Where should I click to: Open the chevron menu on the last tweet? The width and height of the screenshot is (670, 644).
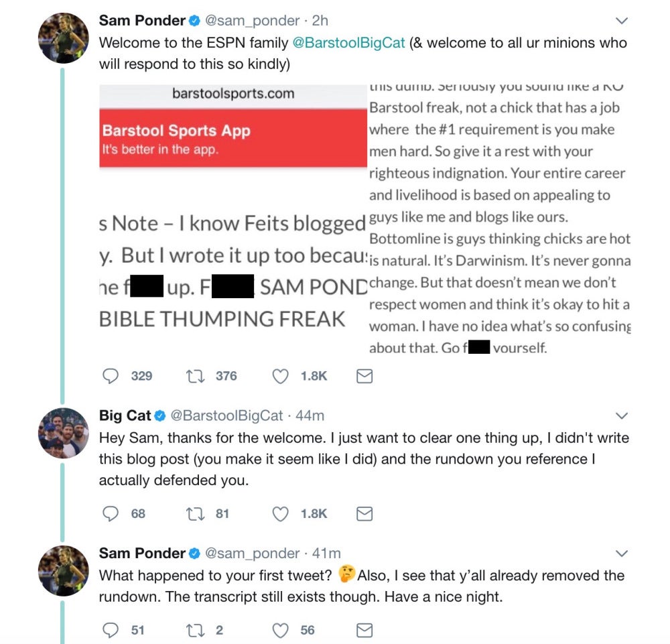click(x=621, y=553)
